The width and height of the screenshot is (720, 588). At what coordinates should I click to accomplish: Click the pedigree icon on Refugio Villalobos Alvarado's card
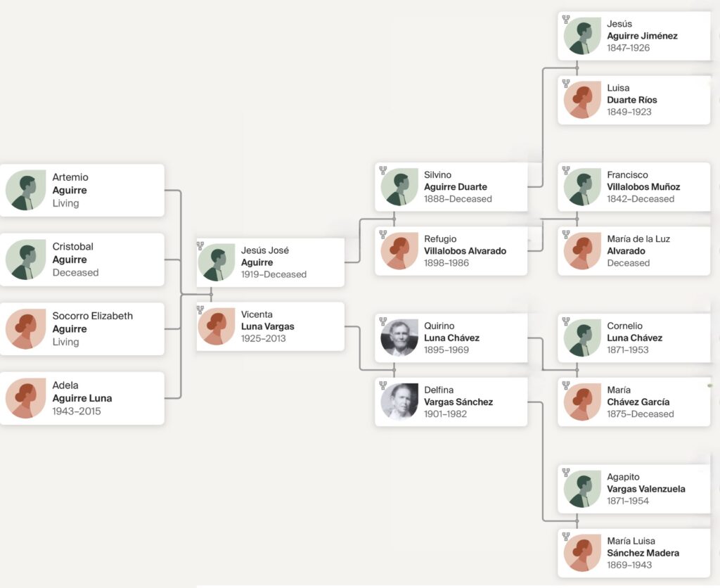coord(383,234)
